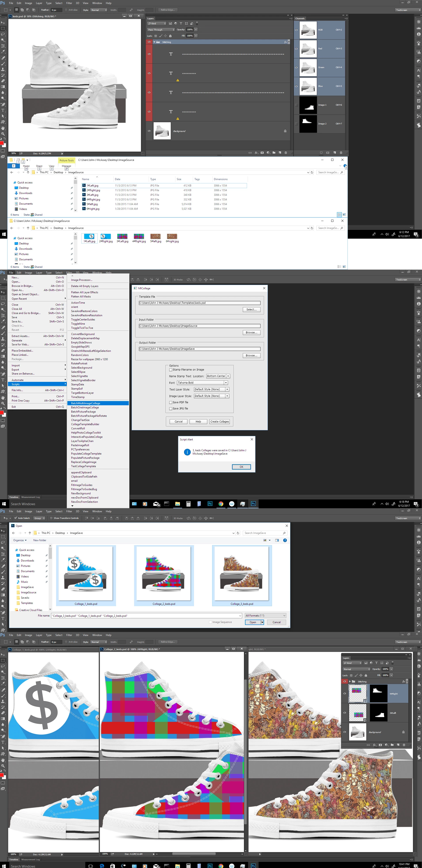Select the Magic Wand tool in keds.psd window

pos(3,40)
